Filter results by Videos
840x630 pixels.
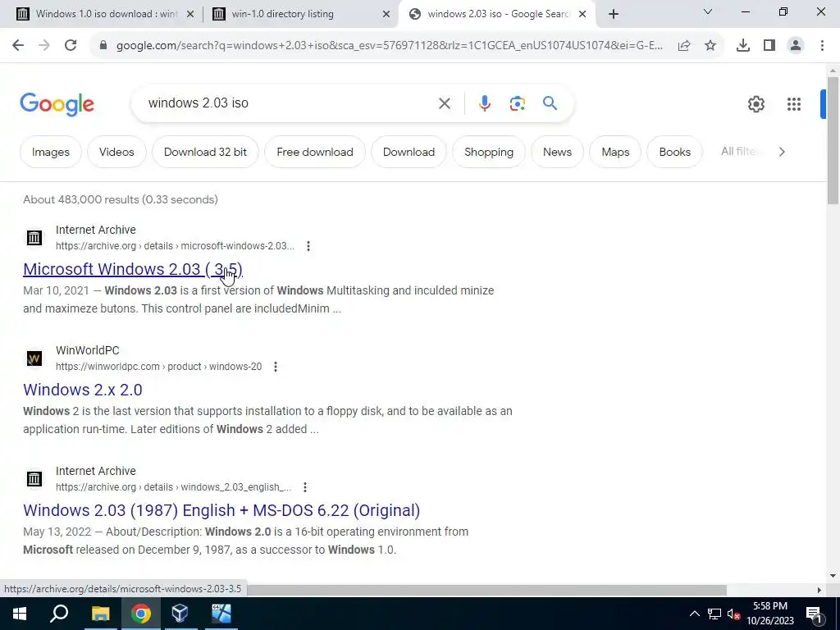click(116, 152)
